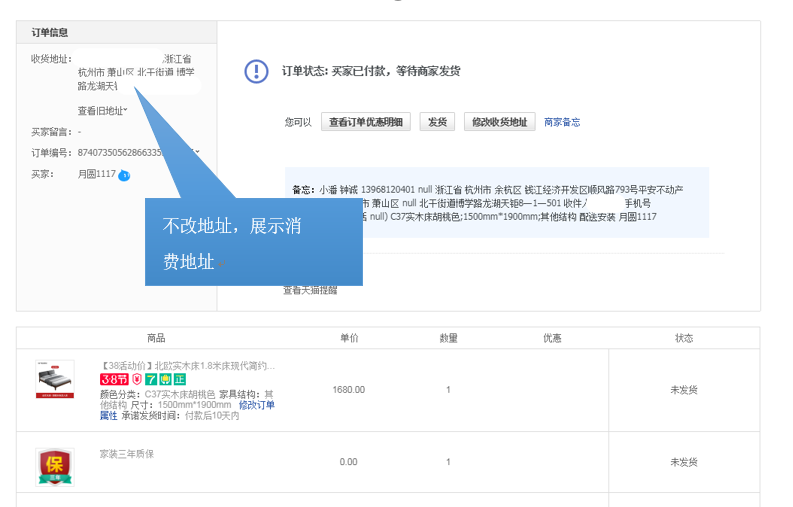Click the unit price 1680.00
Screen dimensions: 793x507
pos(348,390)
